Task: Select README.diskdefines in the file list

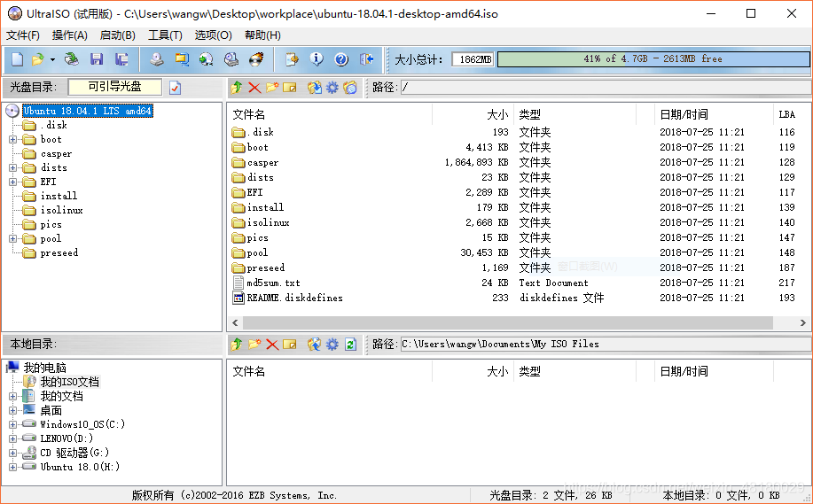Action: point(294,298)
